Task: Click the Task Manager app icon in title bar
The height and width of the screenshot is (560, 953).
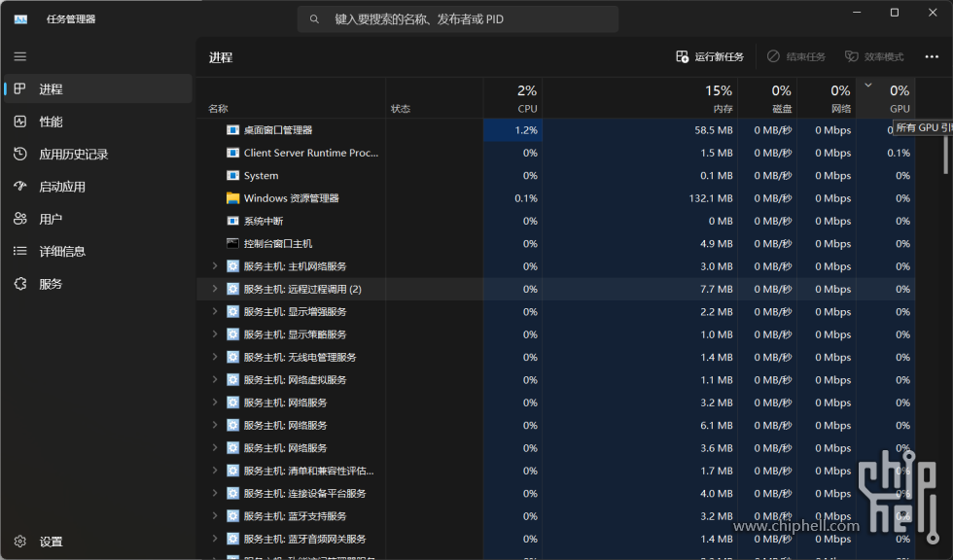Action: (20, 19)
